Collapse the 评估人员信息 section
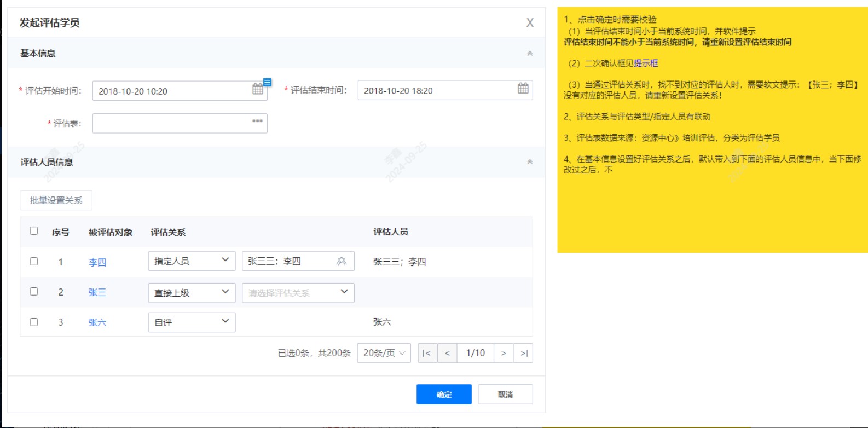Image resolution: width=868 pixels, height=428 pixels. [x=529, y=162]
